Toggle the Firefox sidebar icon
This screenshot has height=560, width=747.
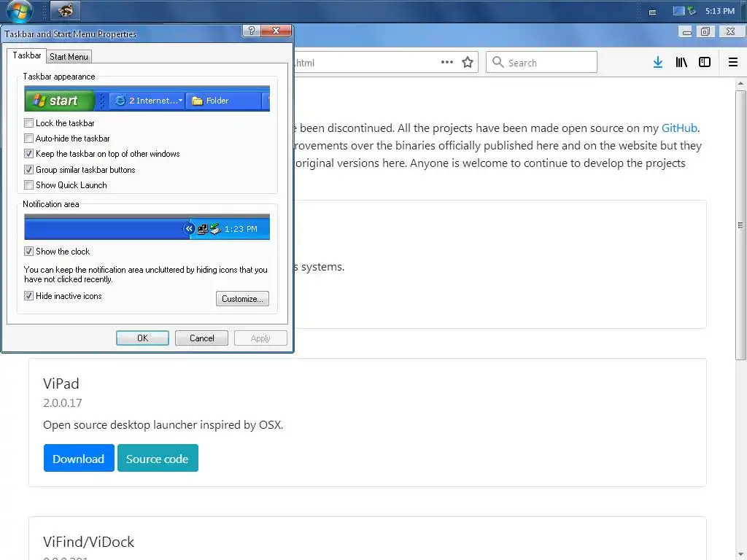pyautogui.click(x=705, y=63)
